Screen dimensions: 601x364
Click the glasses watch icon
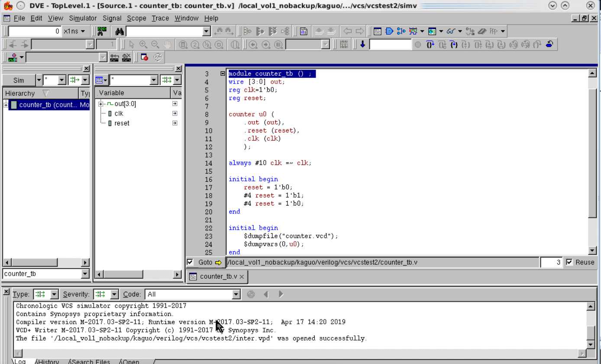(x=451, y=31)
